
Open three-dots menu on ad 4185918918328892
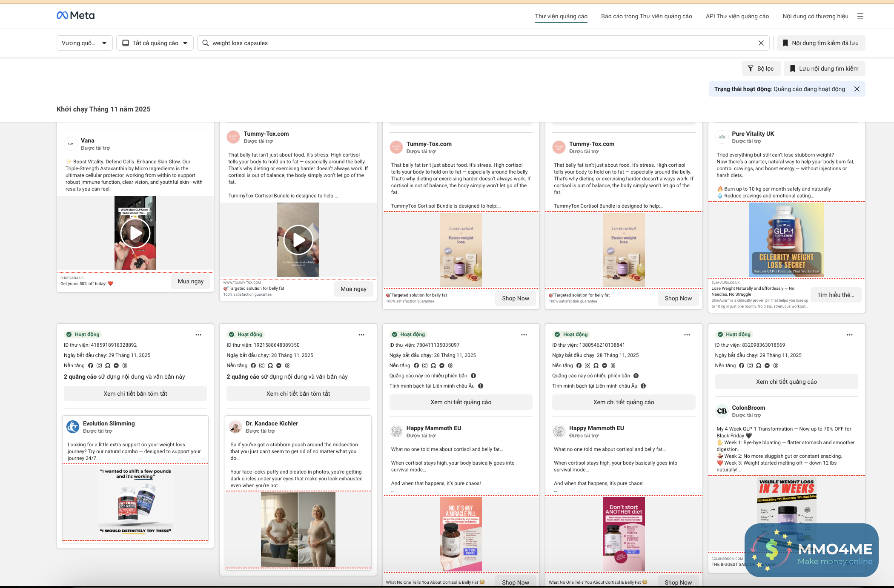click(198, 335)
